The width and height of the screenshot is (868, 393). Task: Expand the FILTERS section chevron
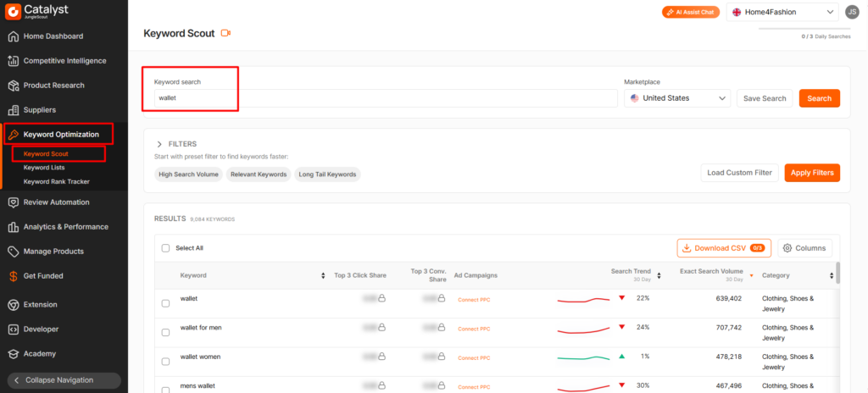click(159, 144)
